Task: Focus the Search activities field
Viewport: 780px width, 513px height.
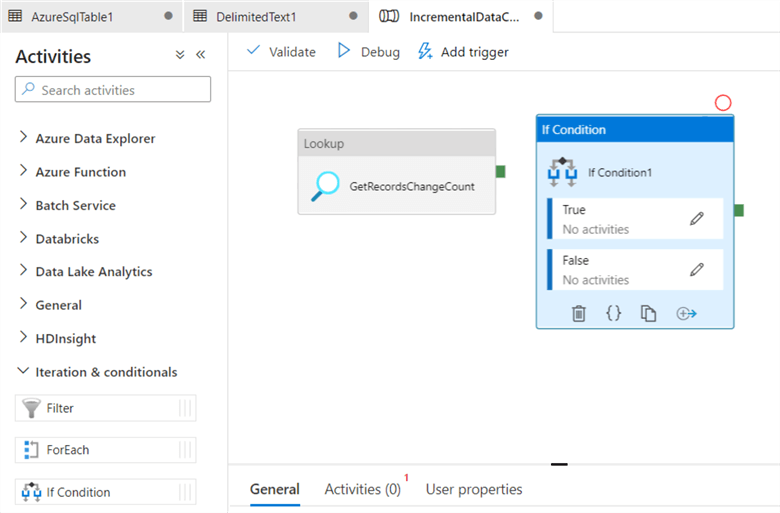Action: (x=113, y=90)
